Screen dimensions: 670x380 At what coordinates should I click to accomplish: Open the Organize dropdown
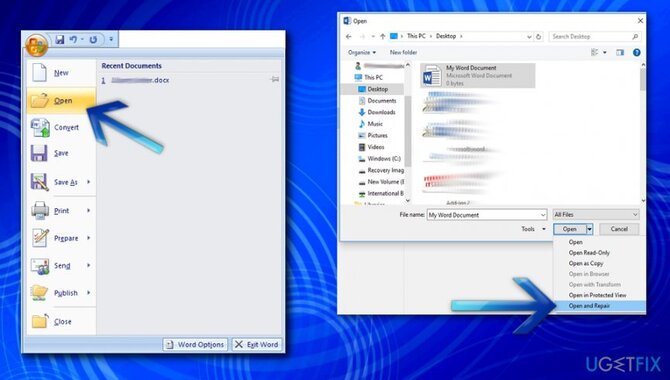tap(362, 53)
